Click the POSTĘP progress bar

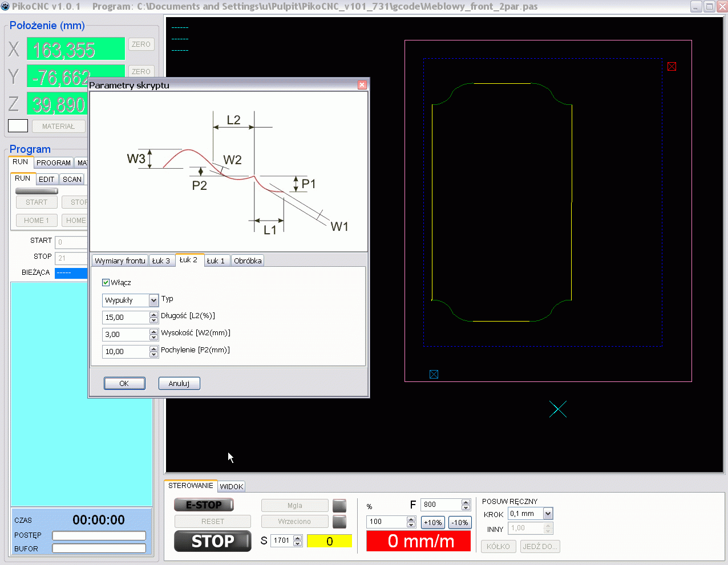[x=99, y=535]
